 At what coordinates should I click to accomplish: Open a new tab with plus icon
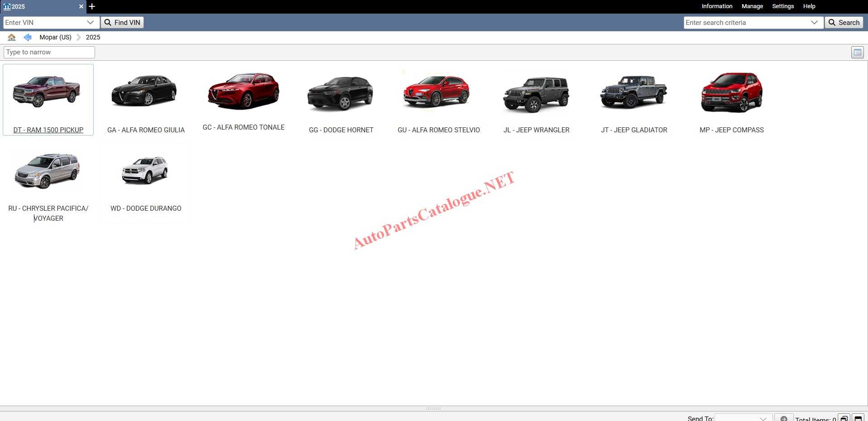tap(92, 6)
